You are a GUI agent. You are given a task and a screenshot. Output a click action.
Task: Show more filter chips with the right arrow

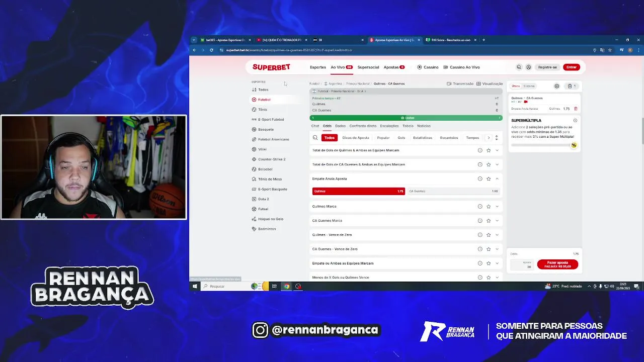[488, 137]
